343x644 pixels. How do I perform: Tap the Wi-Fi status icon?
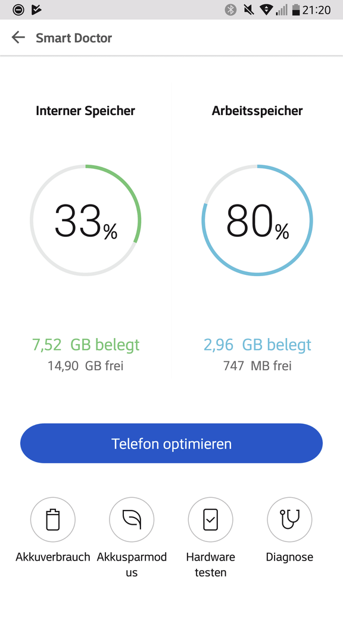tap(266, 10)
